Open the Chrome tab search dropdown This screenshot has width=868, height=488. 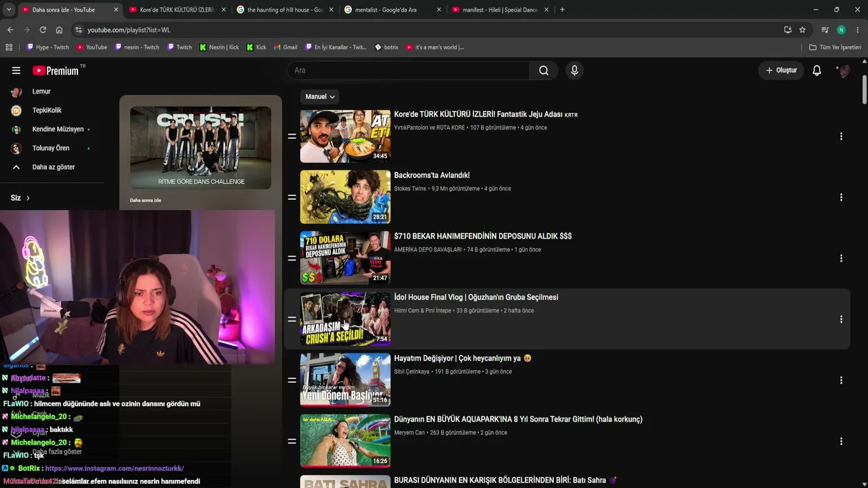9,9
